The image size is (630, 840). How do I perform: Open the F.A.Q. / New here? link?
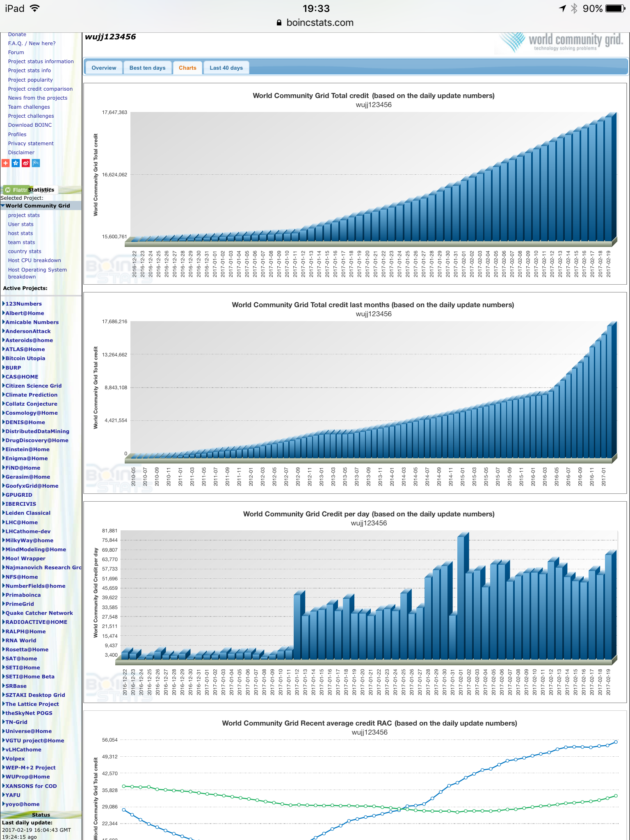coord(32,43)
